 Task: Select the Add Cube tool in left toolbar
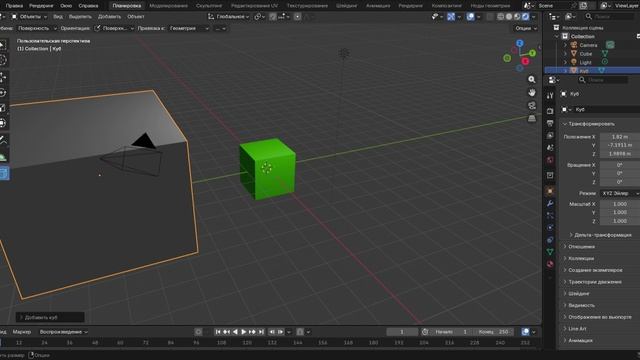tap(4, 173)
